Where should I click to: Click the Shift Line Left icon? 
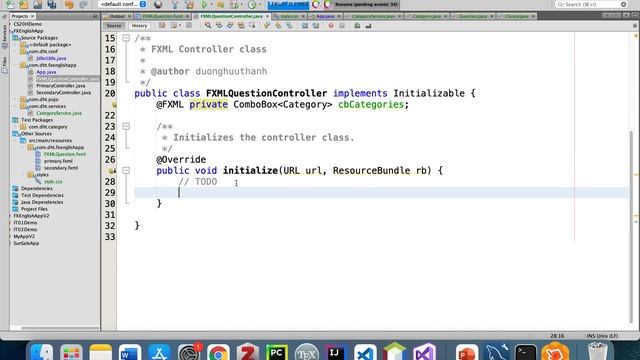click(305, 26)
